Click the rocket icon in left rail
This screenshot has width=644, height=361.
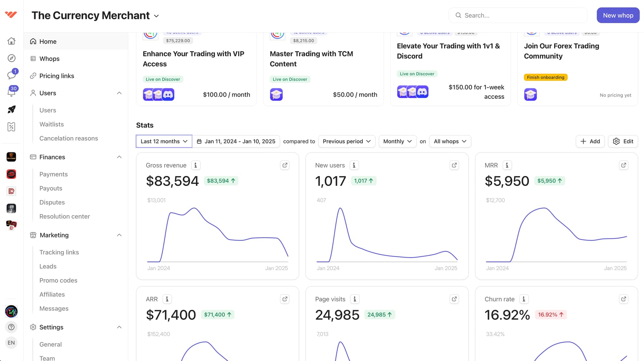(11, 109)
